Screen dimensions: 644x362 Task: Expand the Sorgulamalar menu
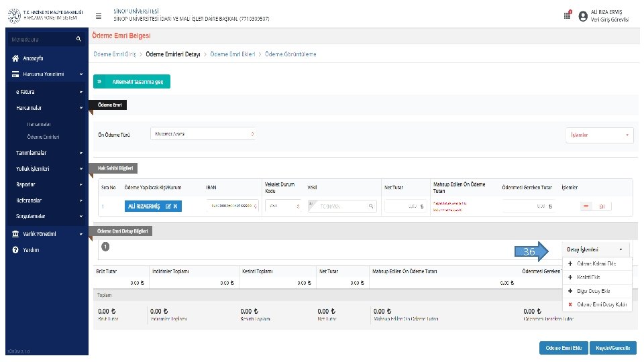pyautogui.click(x=49, y=217)
